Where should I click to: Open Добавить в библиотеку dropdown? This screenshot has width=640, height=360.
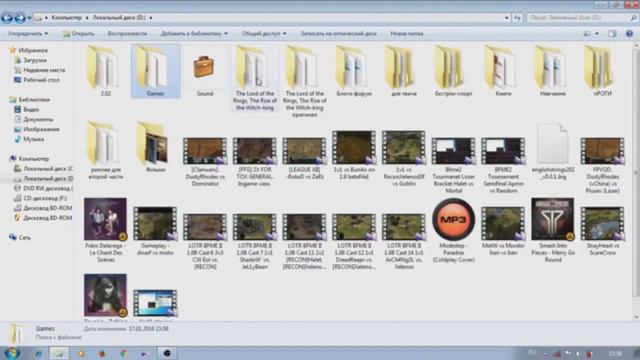point(194,33)
